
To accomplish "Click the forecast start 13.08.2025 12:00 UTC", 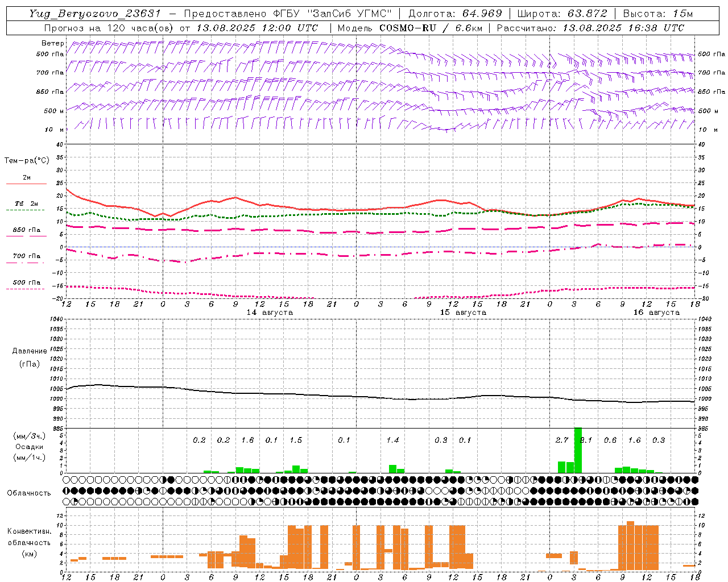I will tap(257, 27).
